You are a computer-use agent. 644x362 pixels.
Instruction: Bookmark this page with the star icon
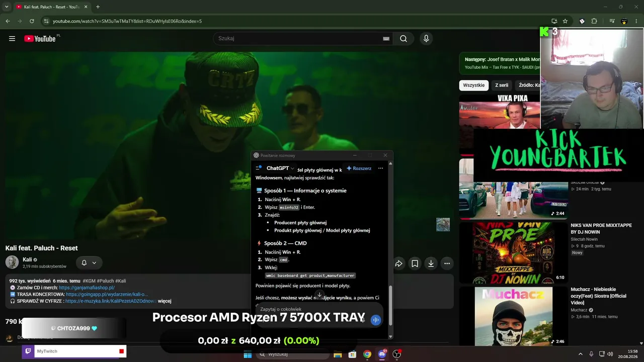pos(565,21)
